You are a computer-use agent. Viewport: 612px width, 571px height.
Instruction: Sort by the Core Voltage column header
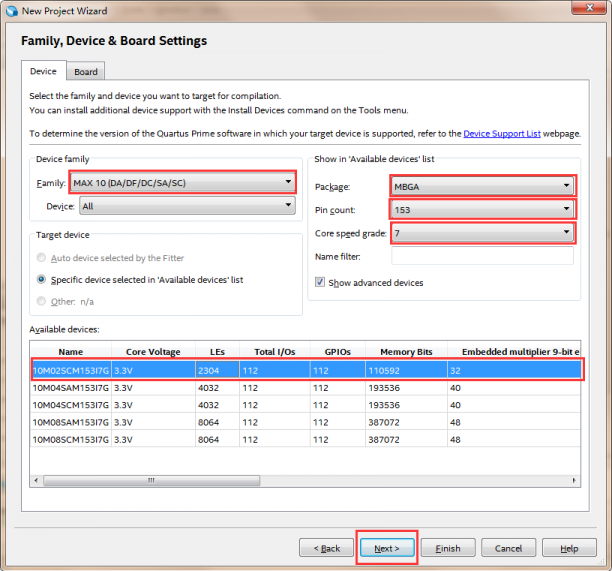[153, 352]
